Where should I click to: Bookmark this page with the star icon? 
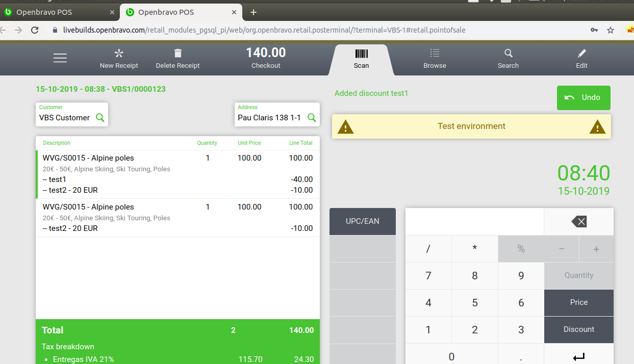click(x=611, y=30)
